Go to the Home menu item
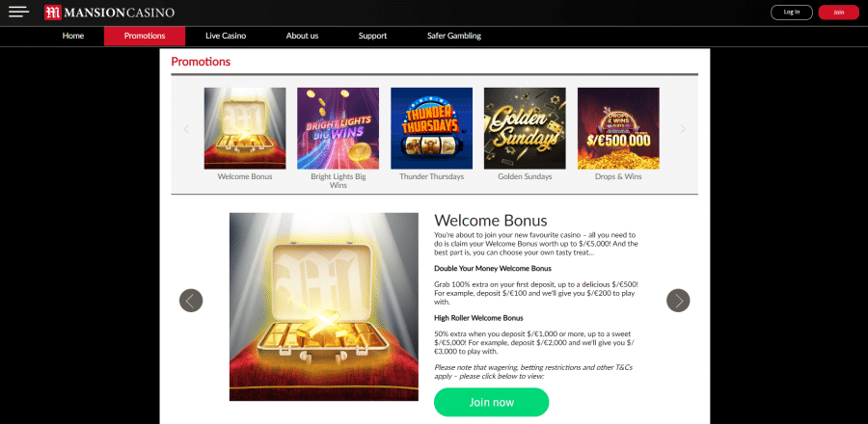Viewport: 868px width, 424px height. 73,36
